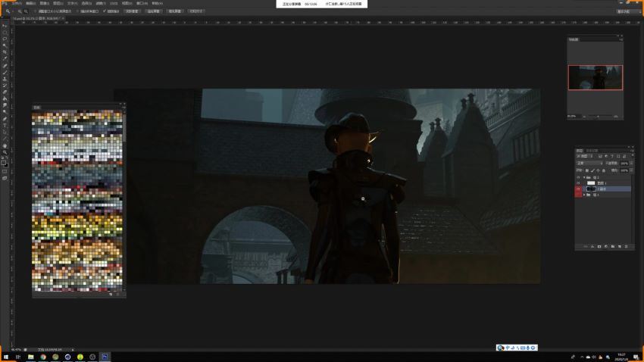Select the Rectangular Marquee tool
Image resolution: width=644 pixels, height=362 pixels.
(x=5, y=33)
